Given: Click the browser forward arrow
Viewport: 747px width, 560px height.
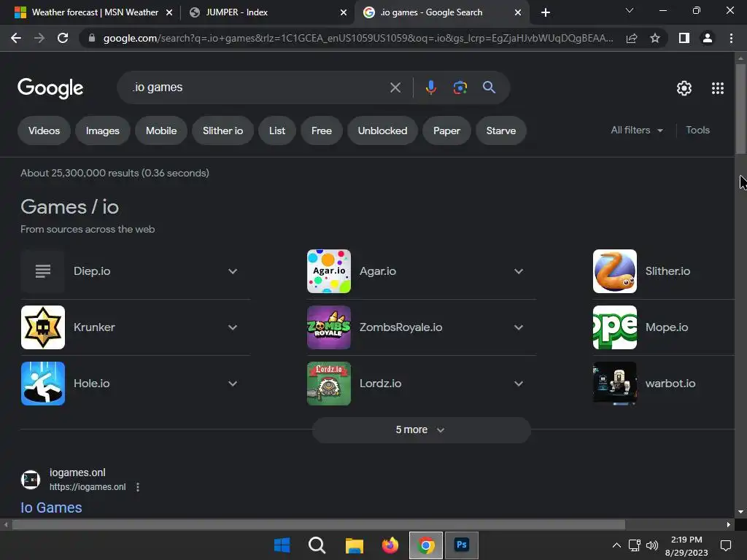Looking at the screenshot, I should (39, 38).
